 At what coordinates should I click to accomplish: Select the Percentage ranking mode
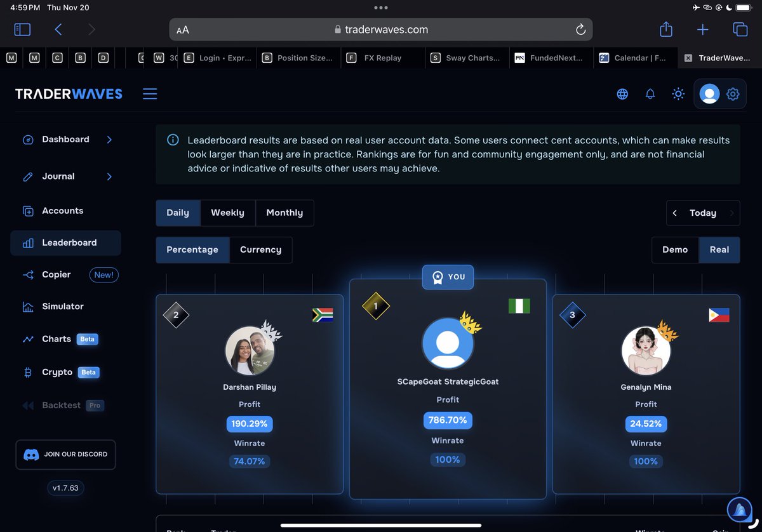pyautogui.click(x=192, y=249)
